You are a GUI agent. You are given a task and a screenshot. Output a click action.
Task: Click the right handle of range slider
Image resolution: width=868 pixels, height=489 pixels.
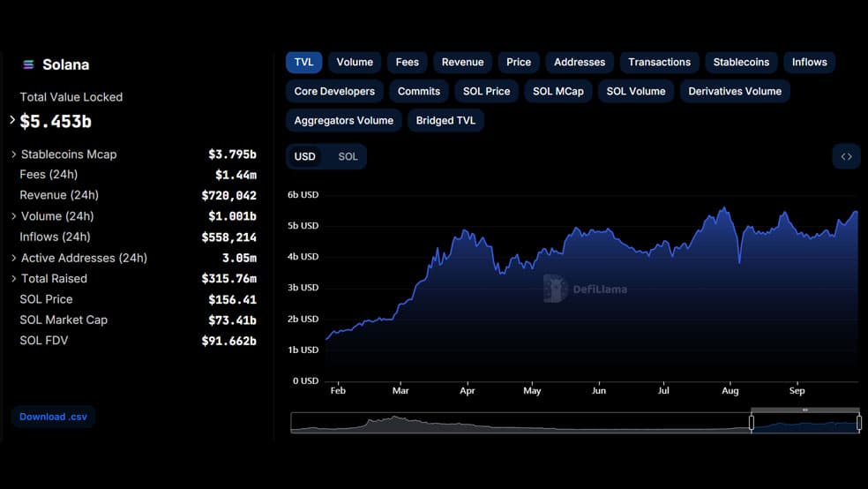[858, 423]
